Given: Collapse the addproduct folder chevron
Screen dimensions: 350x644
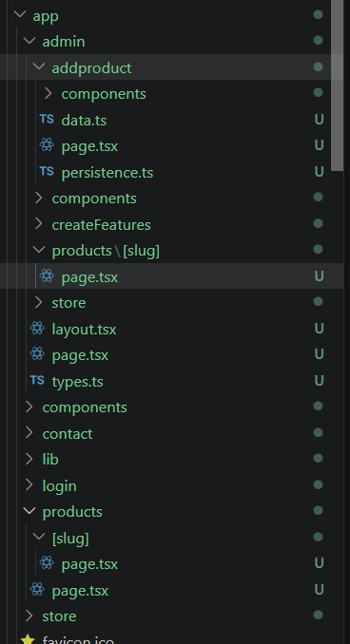Looking at the screenshot, I should 39,66.
